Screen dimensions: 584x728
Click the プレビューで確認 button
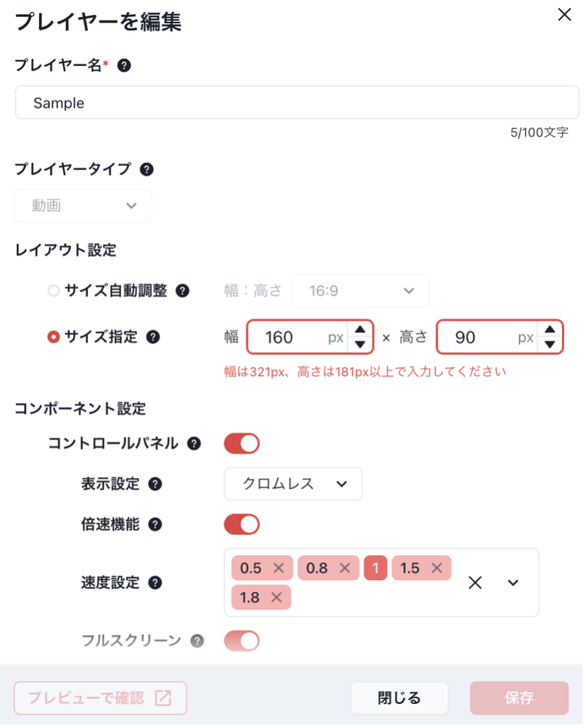click(101, 698)
